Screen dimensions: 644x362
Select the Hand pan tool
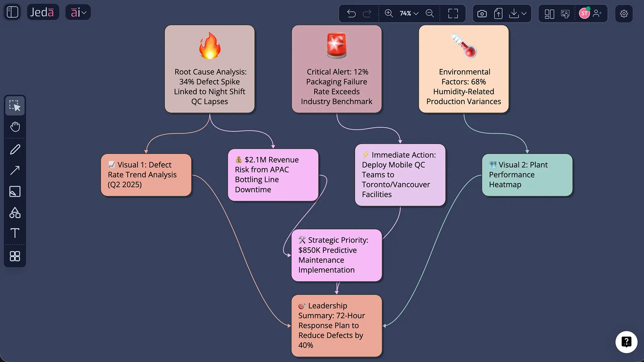coord(15,127)
